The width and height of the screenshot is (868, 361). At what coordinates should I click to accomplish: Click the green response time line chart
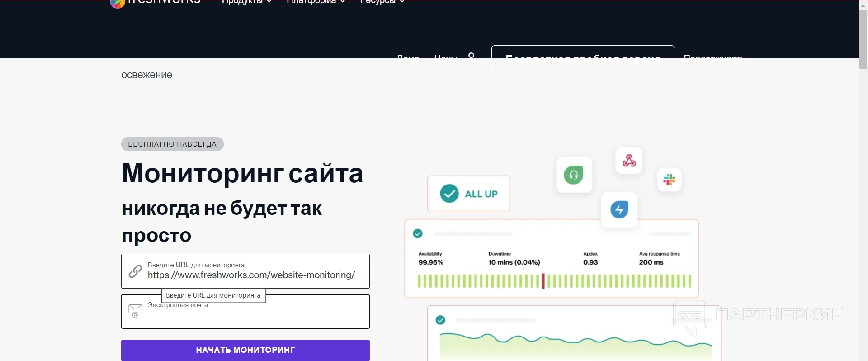pos(576,347)
